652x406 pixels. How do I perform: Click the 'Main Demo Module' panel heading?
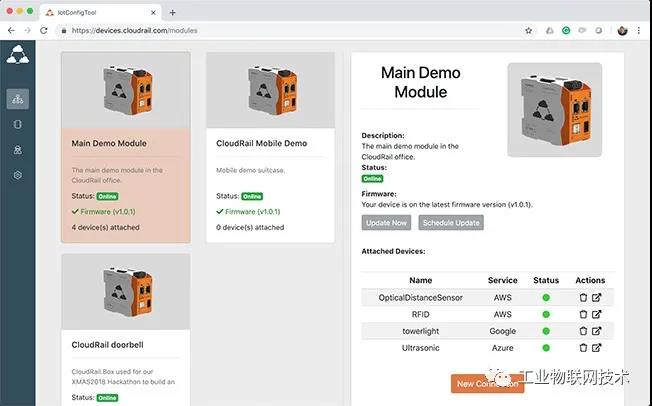point(420,82)
